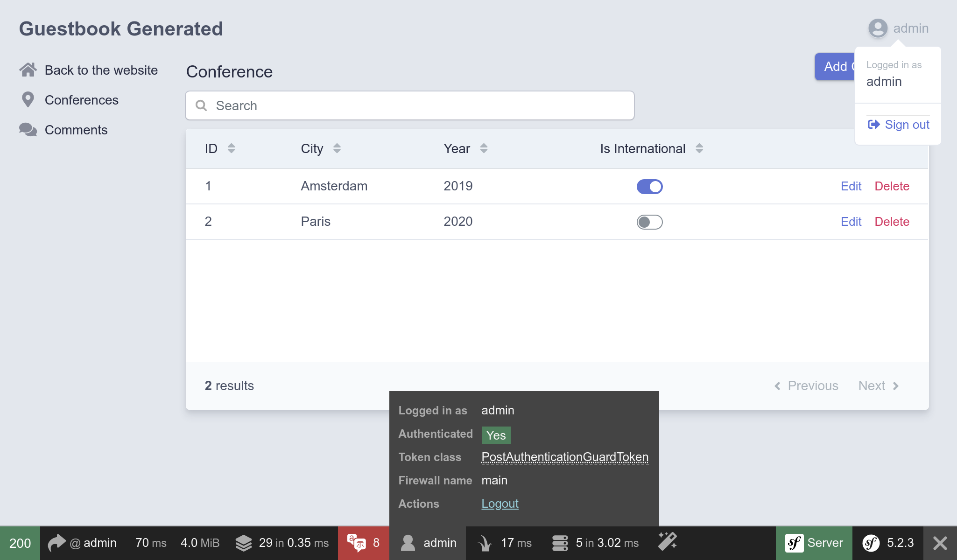The height and width of the screenshot is (560, 957).
Task: Edit the Paris conference
Action: point(851,222)
